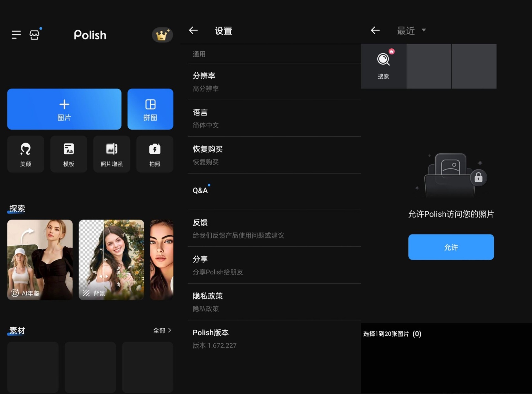
Task: Open the store icon with blue dot
Action: [x=34, y=35]
